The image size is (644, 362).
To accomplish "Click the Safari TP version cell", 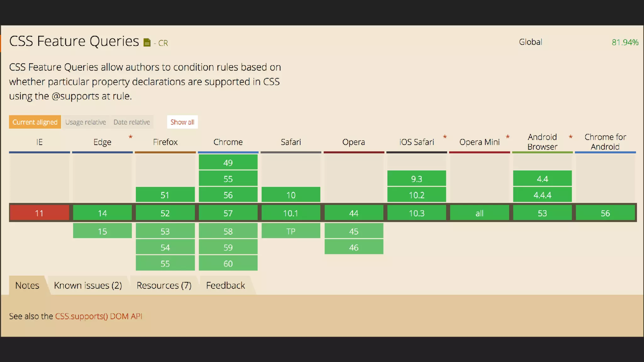I will [x=291, y=232].
